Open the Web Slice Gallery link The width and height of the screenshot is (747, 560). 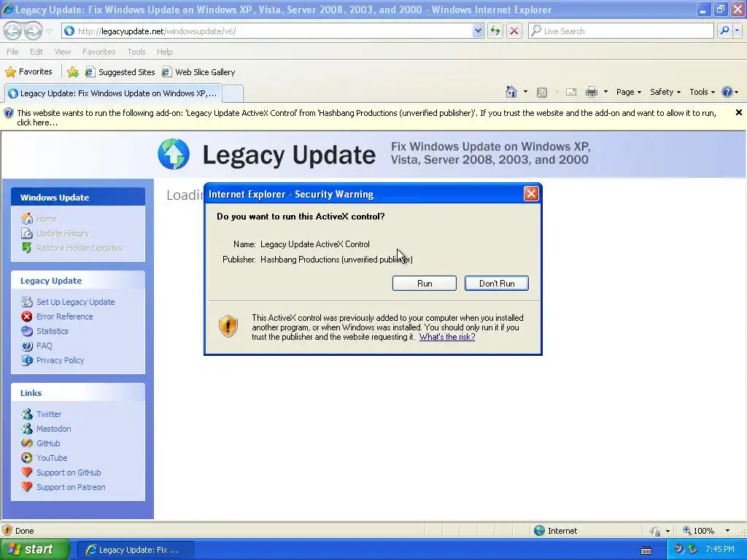tap(198, 72)
